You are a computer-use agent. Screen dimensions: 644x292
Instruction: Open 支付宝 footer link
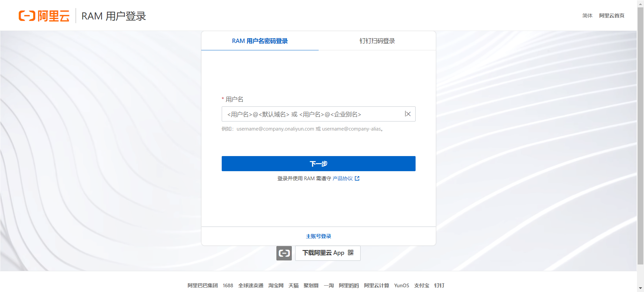[422, 286]
